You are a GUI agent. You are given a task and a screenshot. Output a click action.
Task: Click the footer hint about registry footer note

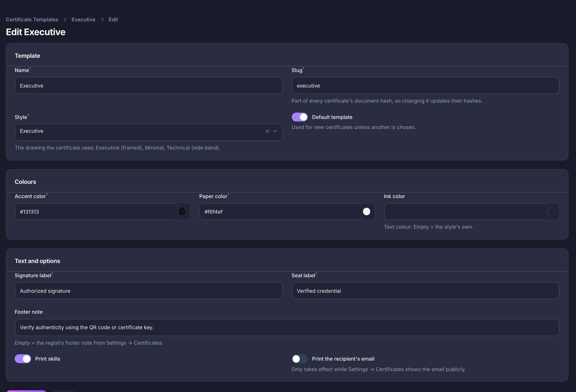[x=89, y=343]
